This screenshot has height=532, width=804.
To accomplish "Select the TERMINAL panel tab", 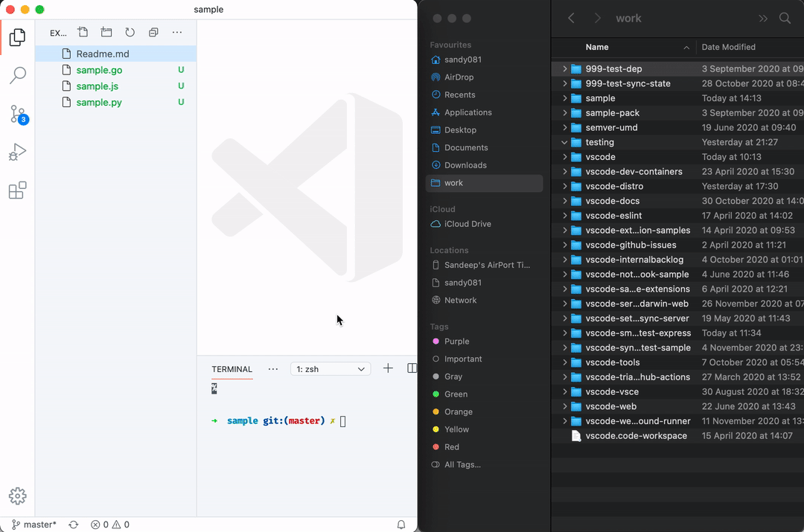I will click(x=232, y=369).
